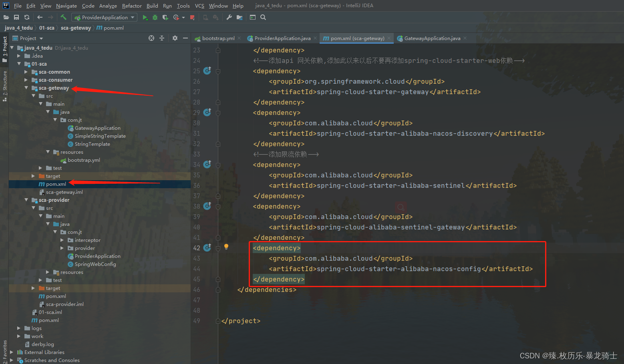Collapse the sca-provider module node
Screen dimensions: 624x364
(x=26, y=200)
